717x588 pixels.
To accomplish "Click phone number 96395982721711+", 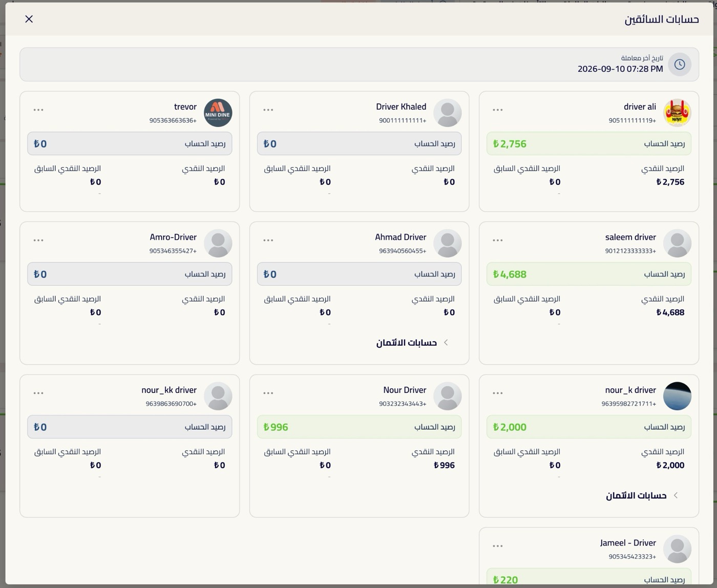I will pyautogui.click(x=629, y=404).
